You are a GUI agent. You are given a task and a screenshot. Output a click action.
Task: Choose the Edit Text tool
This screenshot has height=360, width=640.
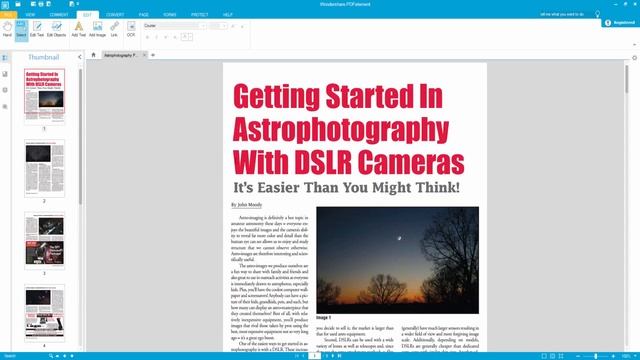pyautogui.click(x=37, y=29)
